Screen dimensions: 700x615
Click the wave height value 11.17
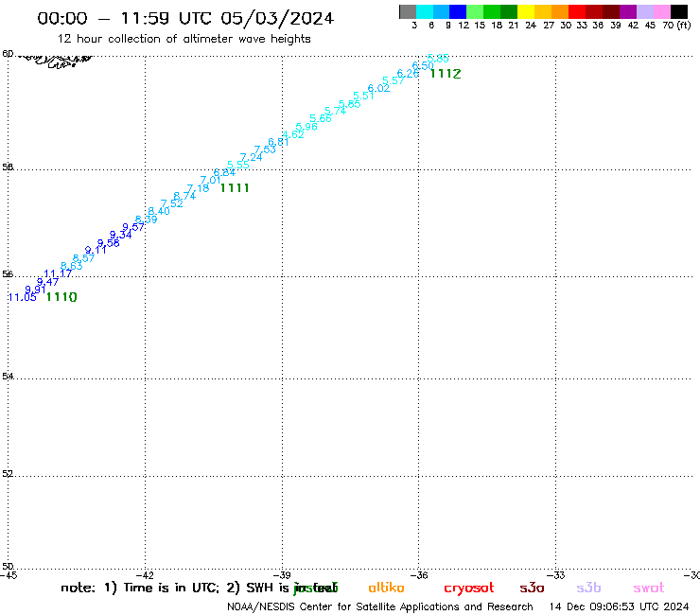pyautogui.click(x=58, y=273)
